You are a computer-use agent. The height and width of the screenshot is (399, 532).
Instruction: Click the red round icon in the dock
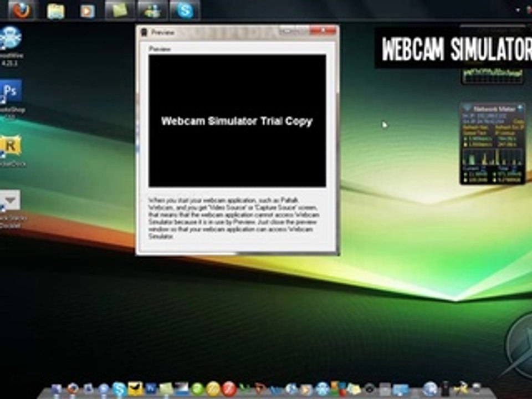tap(229, 389)
